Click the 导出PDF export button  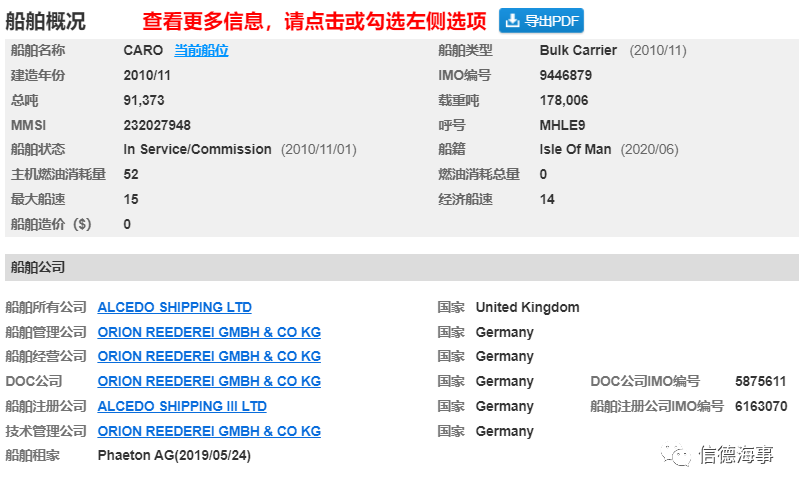[541, 21]
